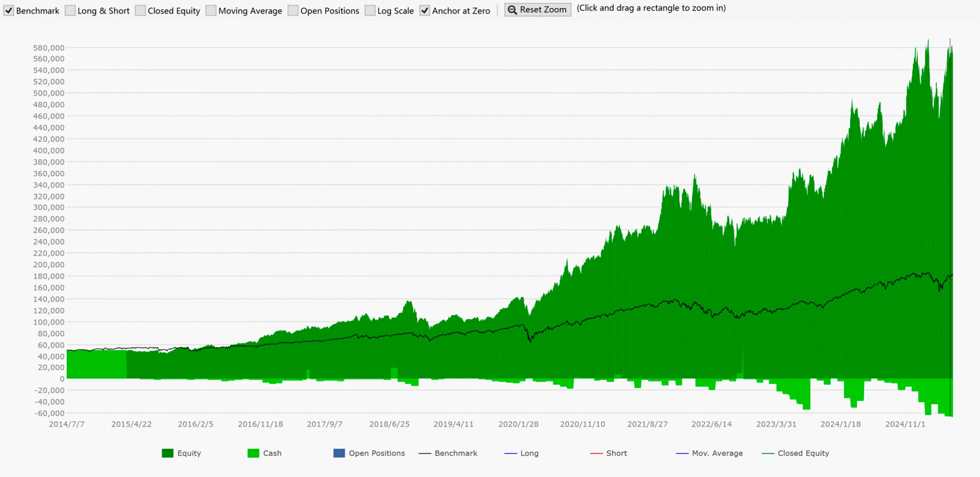
Task: Enable the Open Positions checkbox
Action: tap(293, 11)
